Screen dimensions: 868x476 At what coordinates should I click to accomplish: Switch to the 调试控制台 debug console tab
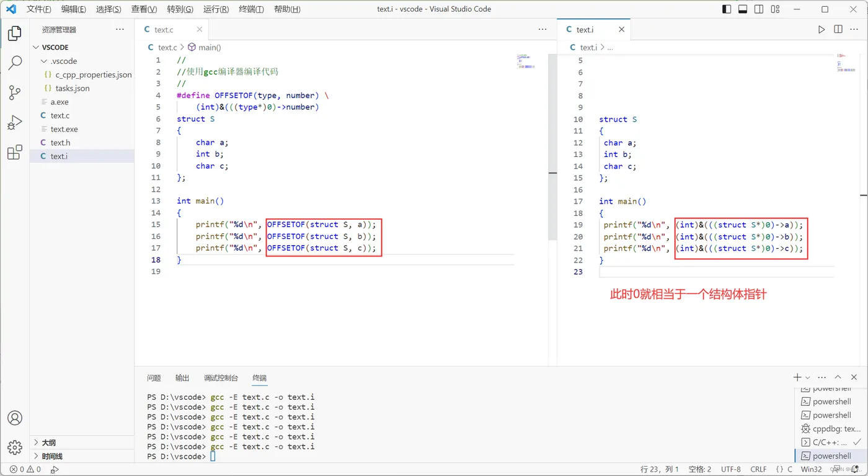[x=221, y=377]
